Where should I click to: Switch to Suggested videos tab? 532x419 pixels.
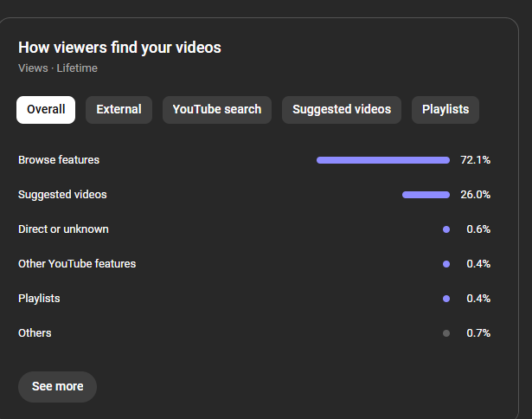coord(342,110)
